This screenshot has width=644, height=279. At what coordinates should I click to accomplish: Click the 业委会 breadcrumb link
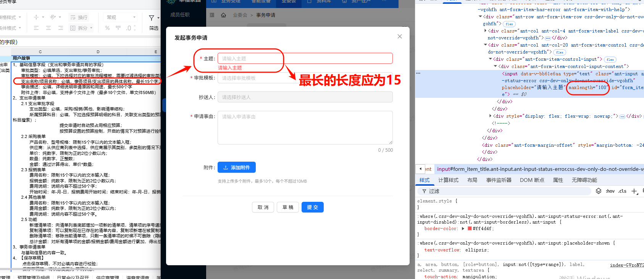coord(240,15)
